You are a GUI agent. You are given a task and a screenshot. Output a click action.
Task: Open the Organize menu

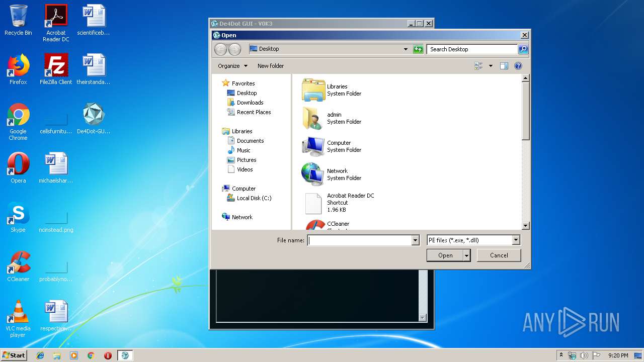coord(232,66)
